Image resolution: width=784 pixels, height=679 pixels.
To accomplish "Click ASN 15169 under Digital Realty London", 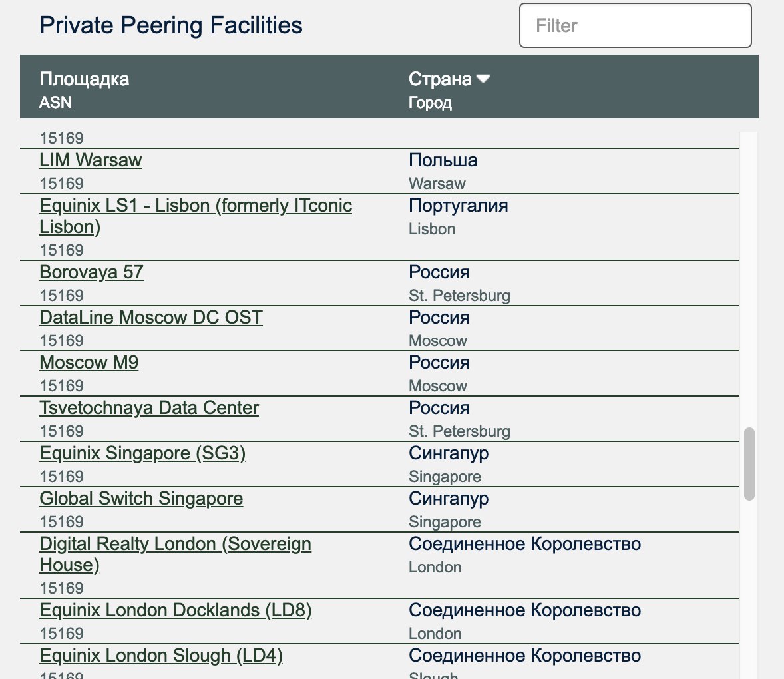I will point(61,588).
